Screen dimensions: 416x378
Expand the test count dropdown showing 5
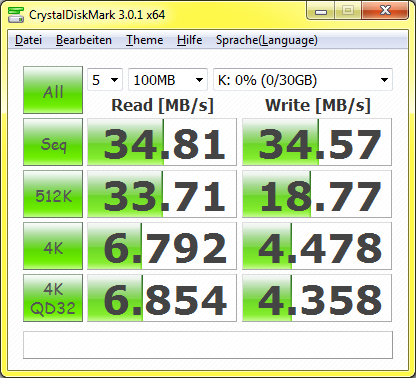click(105, 80)
